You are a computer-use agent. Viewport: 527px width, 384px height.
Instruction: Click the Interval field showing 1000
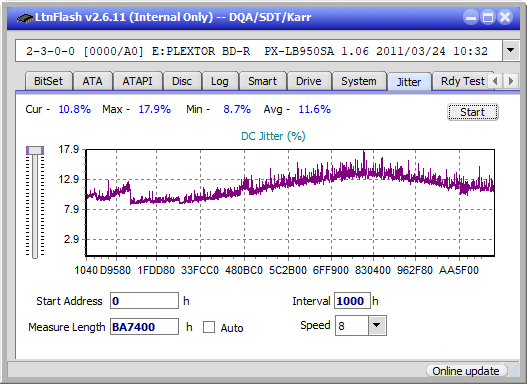tap(352, 301)
